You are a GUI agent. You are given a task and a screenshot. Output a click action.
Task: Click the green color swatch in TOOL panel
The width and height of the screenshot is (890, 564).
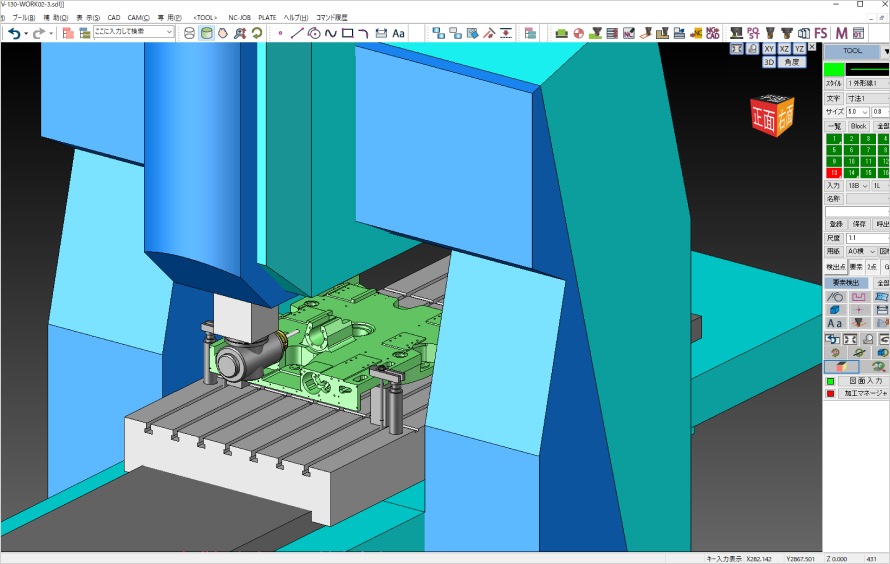pos(833,69)
